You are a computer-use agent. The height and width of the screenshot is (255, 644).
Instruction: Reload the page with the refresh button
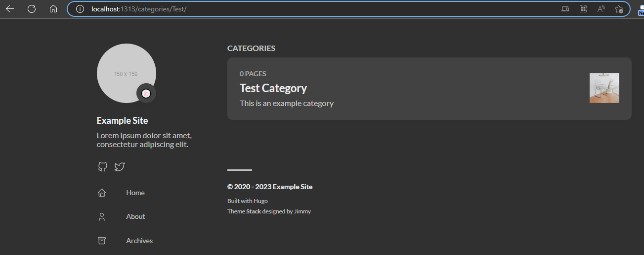[32, 9]
